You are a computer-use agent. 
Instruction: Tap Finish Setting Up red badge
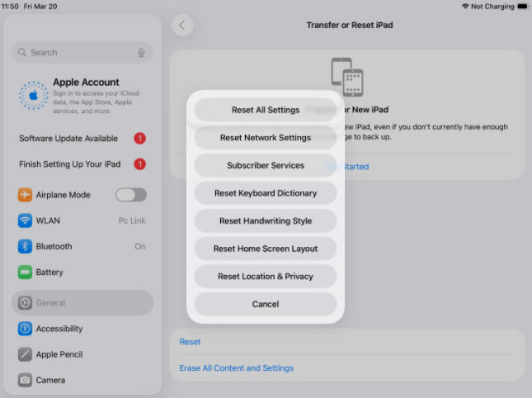click(x=139, y=164)
